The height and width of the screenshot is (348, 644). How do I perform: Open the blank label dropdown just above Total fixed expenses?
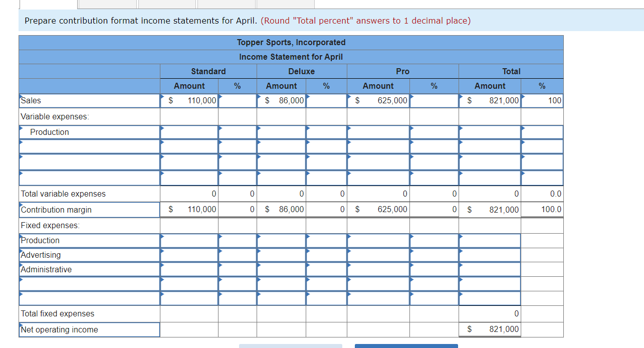coord(90,298)
